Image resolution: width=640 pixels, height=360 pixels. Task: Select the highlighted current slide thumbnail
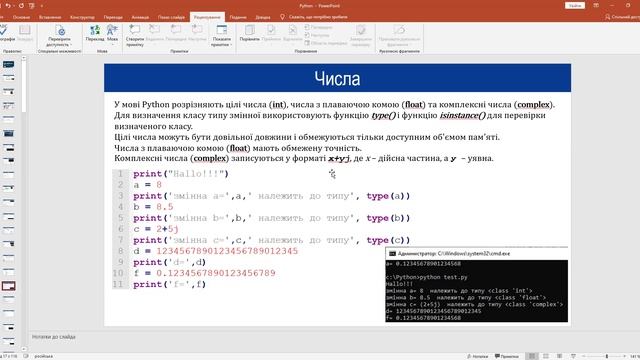(9, 286)
